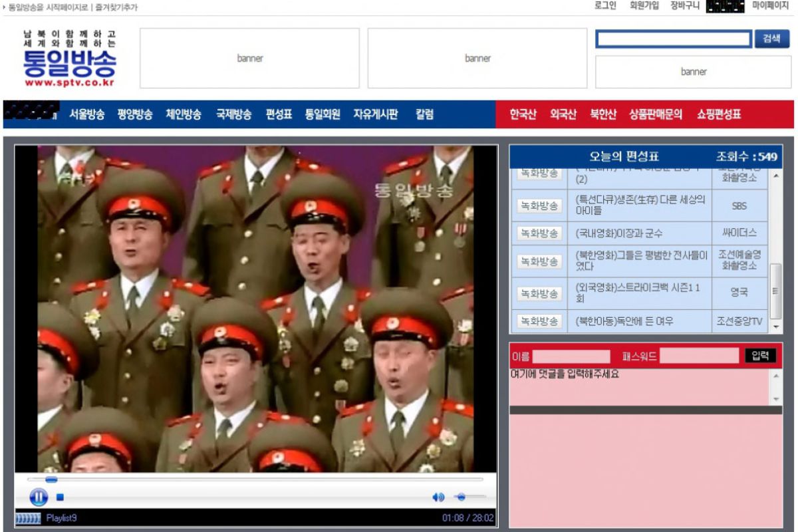This screenshot has width=798, height=532.
Task: Open the 자유게시판 board
Action: click(376, 114)
